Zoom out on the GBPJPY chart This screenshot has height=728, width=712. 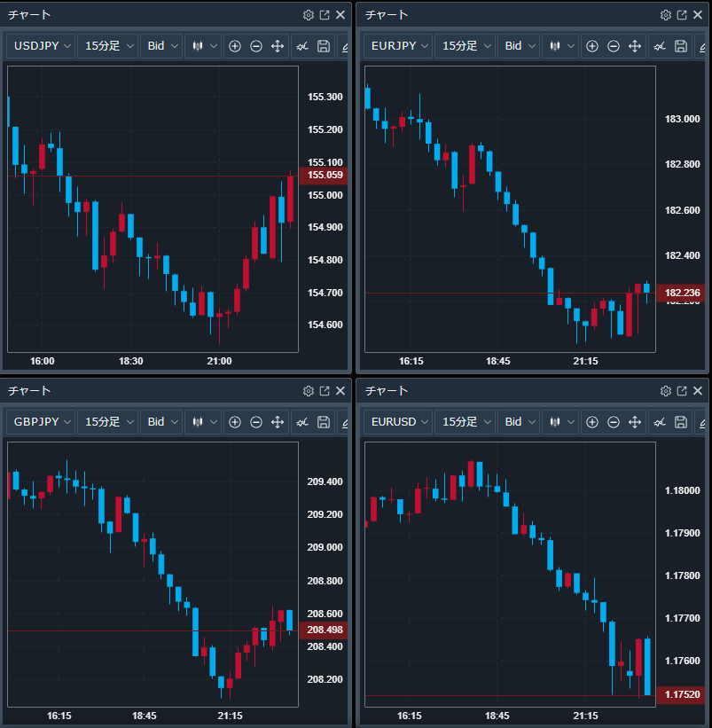(256, 422)
